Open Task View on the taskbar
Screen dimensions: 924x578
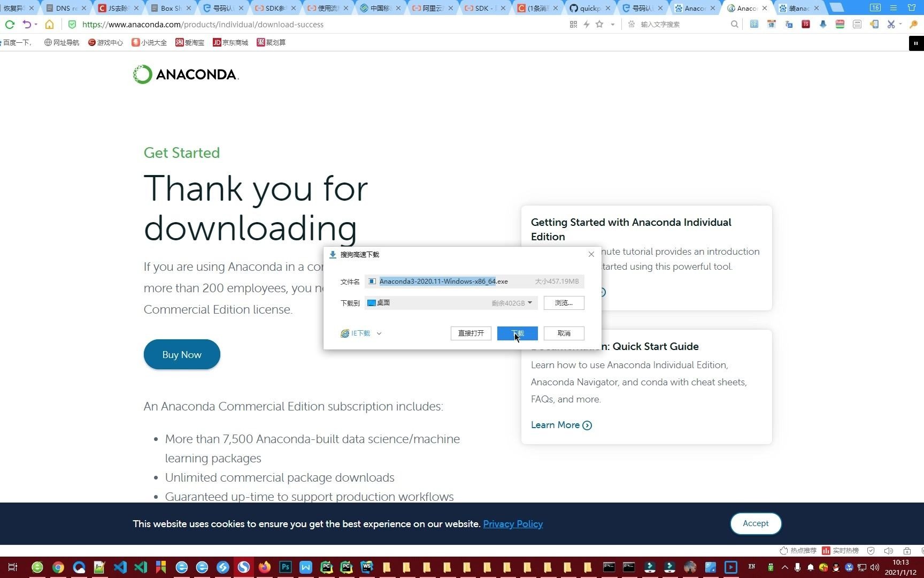click(13, 567)
